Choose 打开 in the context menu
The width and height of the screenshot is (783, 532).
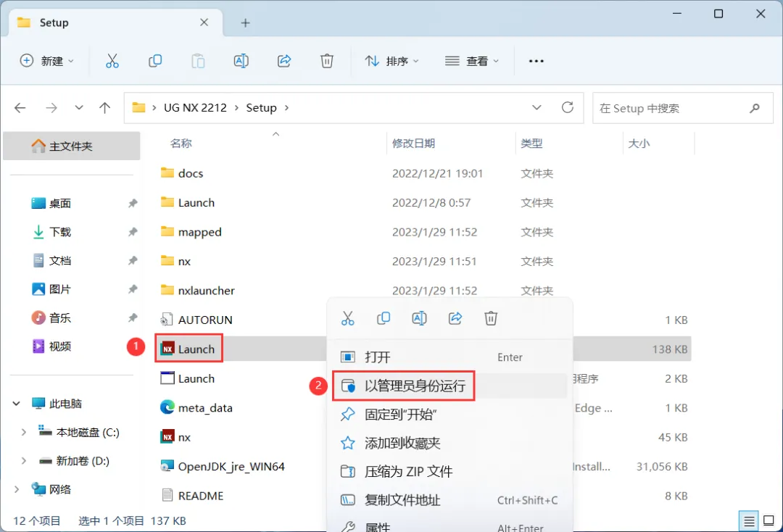pyautogui.click(x=449, y=357)
